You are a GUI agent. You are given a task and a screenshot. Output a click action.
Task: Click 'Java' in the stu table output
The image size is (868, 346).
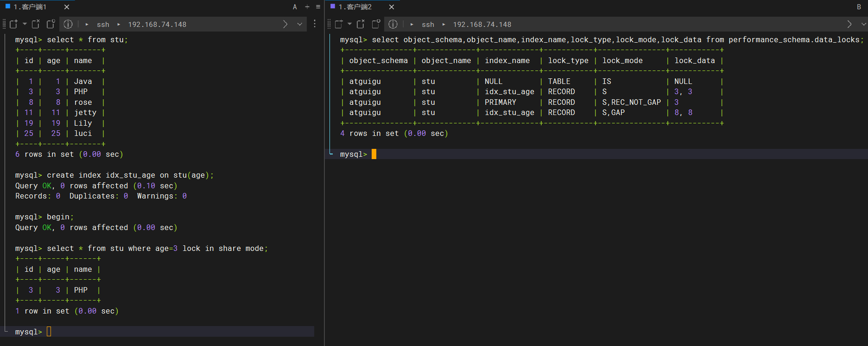pos(83,82)
